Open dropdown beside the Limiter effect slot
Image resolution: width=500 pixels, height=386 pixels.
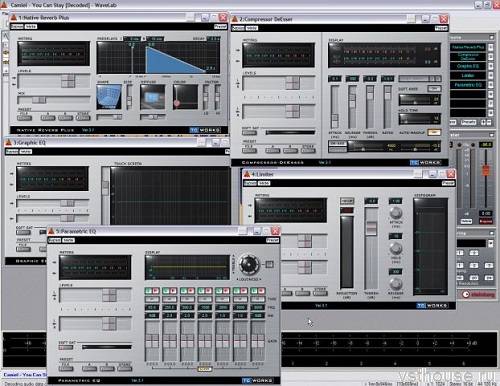[491, 75]
